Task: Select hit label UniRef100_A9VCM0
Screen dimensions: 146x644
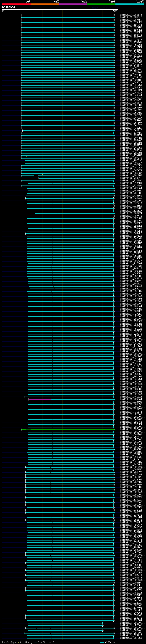Action: click(x=131, y=450)
